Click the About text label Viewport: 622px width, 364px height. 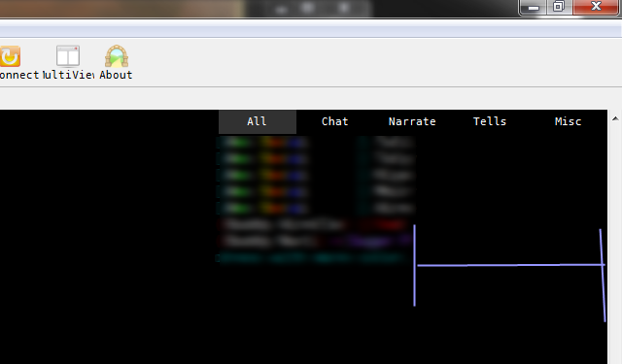[x=116, y=75]
